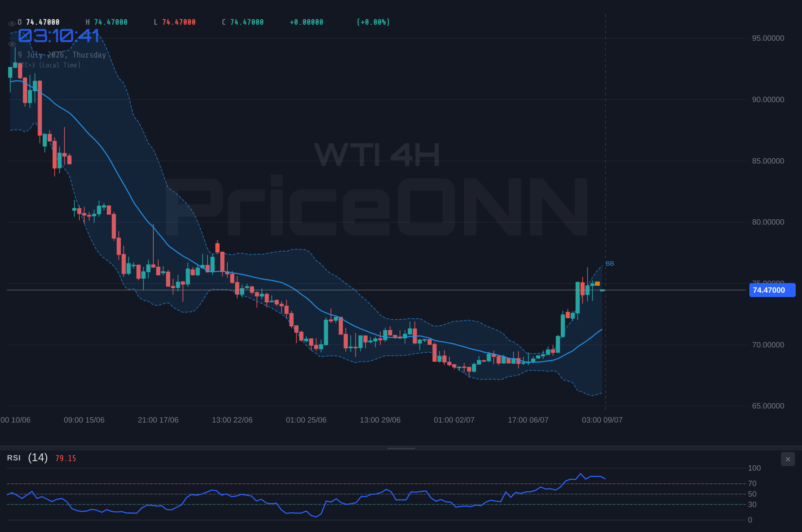
Task: Select the BB Bollinger Bands label
Action: pos(610,264)
